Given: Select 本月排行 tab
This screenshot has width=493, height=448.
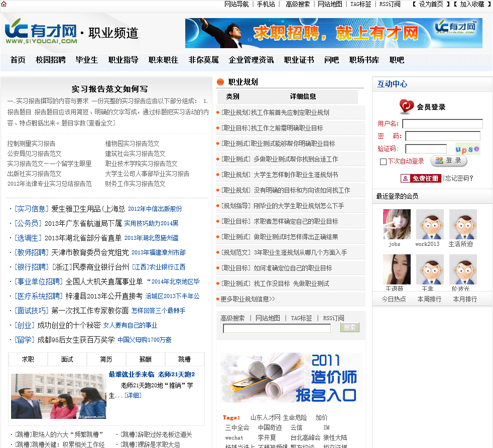Looking at the screenshot, I should pyautogui.click(x=465, y=299).
